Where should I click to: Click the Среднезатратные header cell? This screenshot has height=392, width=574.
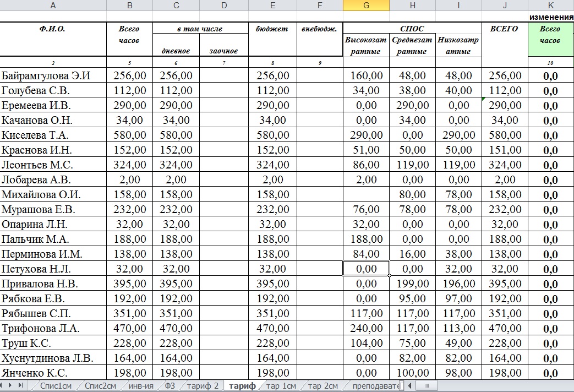413,45
